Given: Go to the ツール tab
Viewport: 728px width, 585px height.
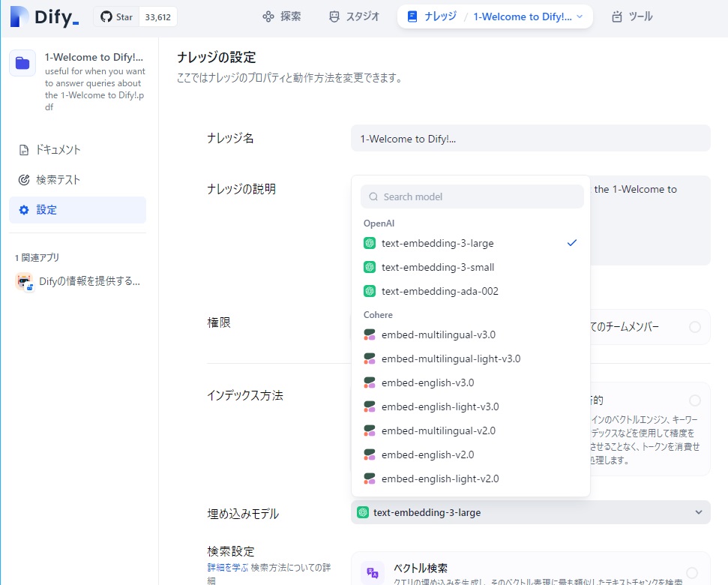Looking at the screenshot, I should (x=632, y=17).
